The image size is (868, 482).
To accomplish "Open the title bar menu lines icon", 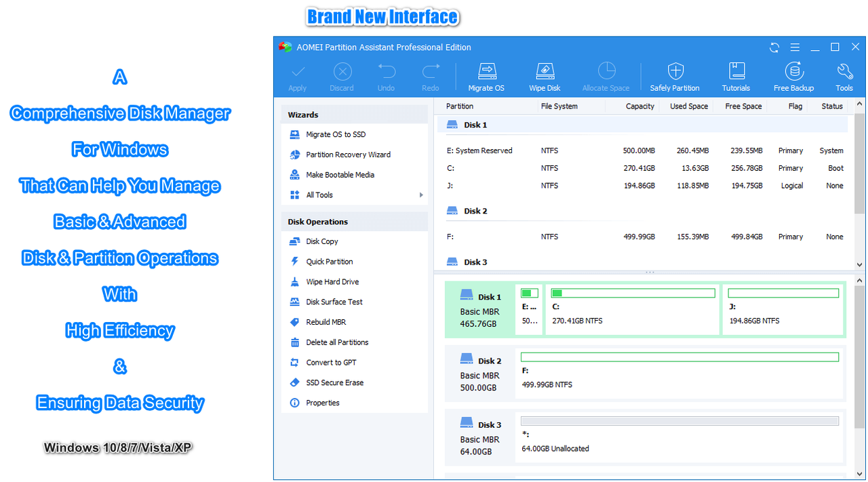I will pyautogui.click(x=795, y=47).
